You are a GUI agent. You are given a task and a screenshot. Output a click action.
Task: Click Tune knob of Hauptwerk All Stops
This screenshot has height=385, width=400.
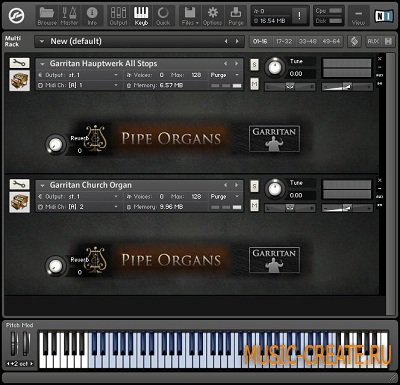275,67
